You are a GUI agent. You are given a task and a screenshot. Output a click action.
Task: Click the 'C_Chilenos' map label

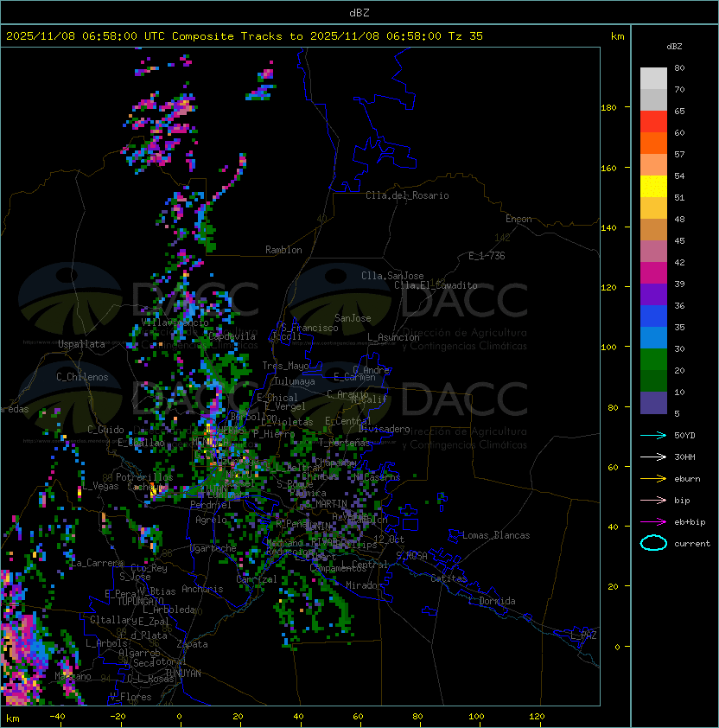point(82,377)
